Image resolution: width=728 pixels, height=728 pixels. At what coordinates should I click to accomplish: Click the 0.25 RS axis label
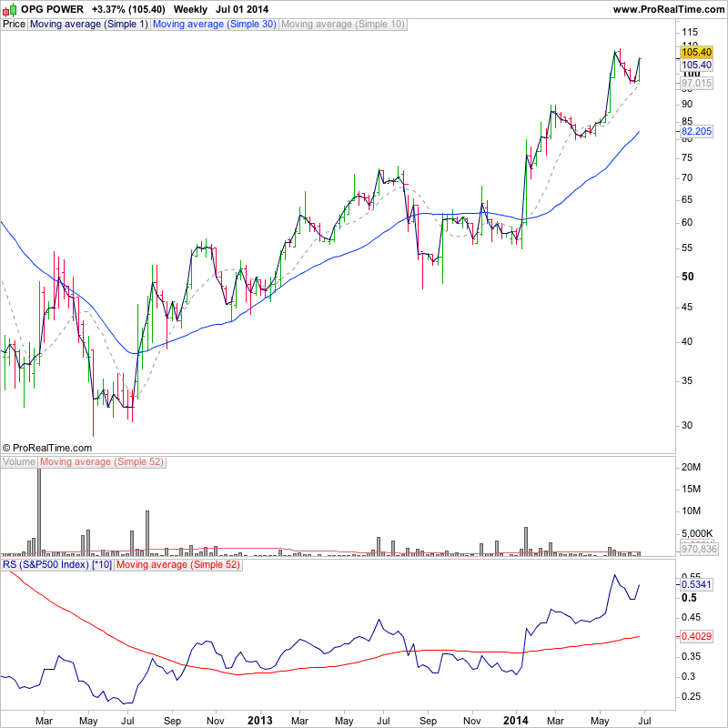(x=690, y=696)
